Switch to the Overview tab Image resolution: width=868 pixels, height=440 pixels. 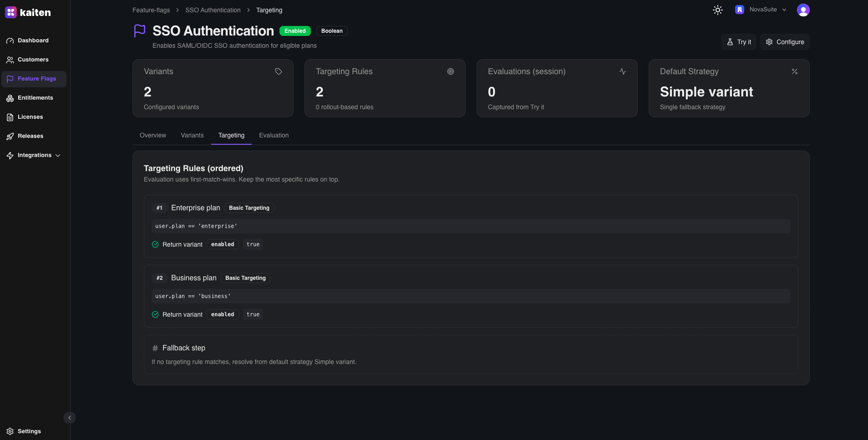pos(153,135)
